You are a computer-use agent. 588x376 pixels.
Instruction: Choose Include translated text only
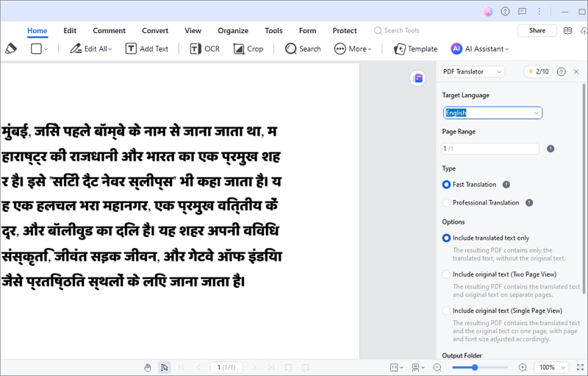[446, 238]
